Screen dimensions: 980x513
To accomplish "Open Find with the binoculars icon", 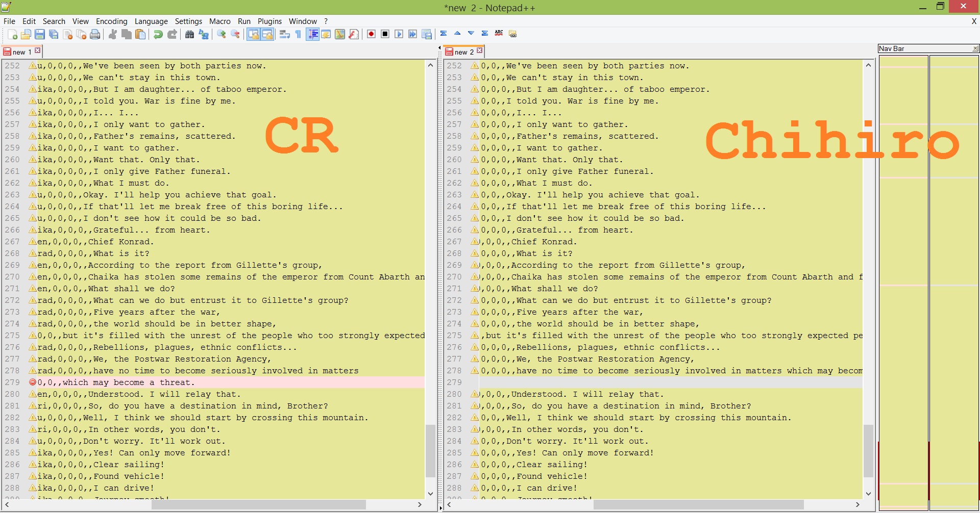I will pyautogui.click(x=190, y=34).
